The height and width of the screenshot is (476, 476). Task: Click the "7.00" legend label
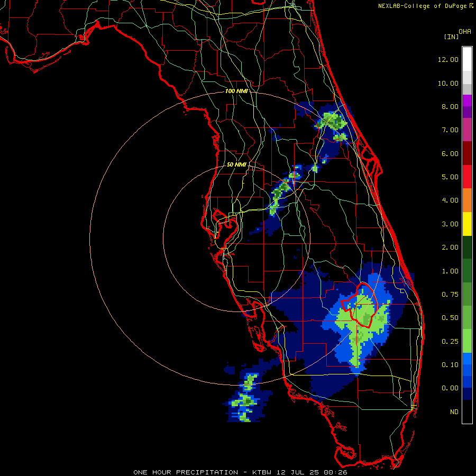(450, 130)
